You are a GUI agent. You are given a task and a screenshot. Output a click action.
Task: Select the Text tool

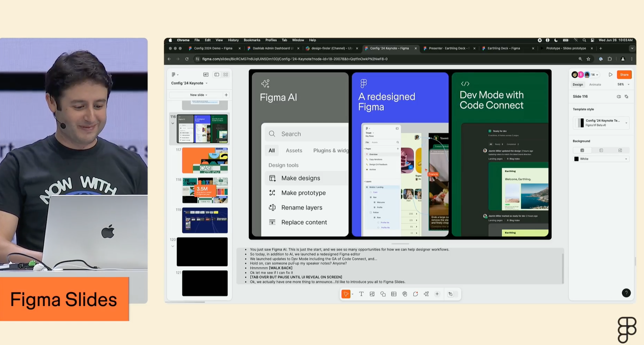click(x=361, y=294)
